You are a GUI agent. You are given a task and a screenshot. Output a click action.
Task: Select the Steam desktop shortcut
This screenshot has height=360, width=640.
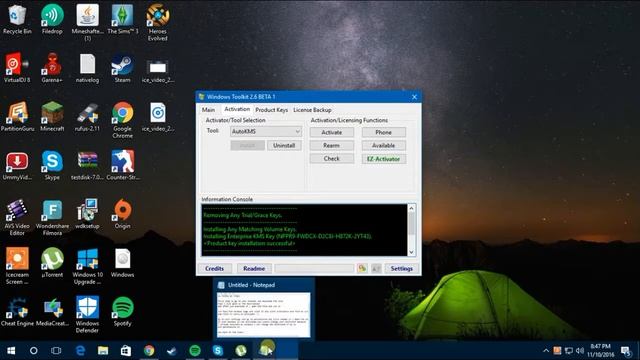point(122,68)
